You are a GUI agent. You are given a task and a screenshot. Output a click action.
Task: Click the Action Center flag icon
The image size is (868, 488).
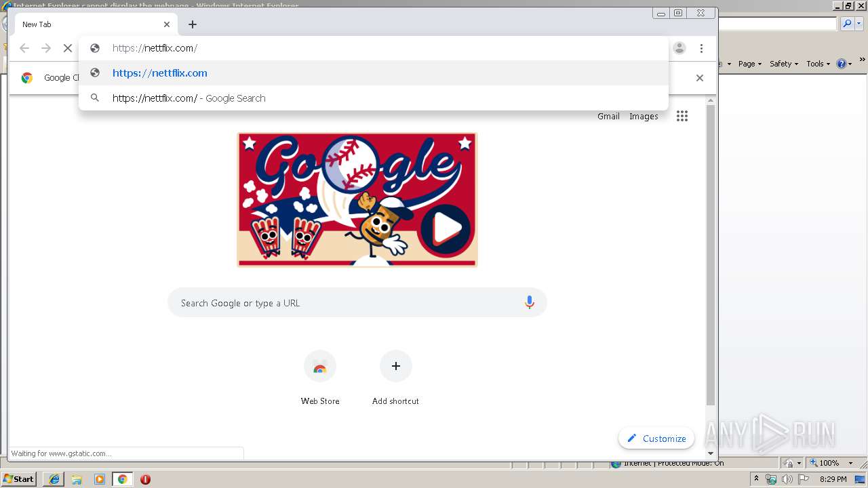(x=804, y=479)
